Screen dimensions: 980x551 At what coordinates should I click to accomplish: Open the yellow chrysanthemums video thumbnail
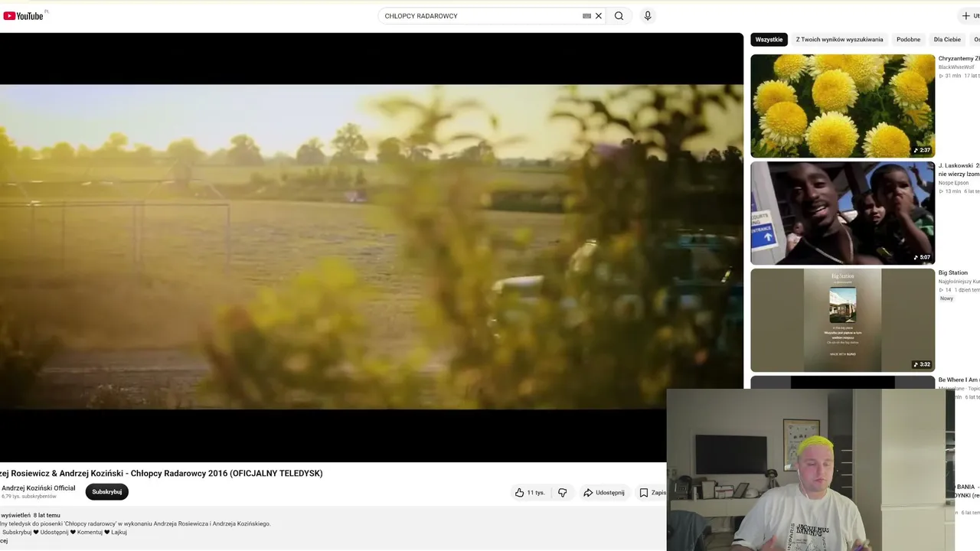(x=842, y=106)
